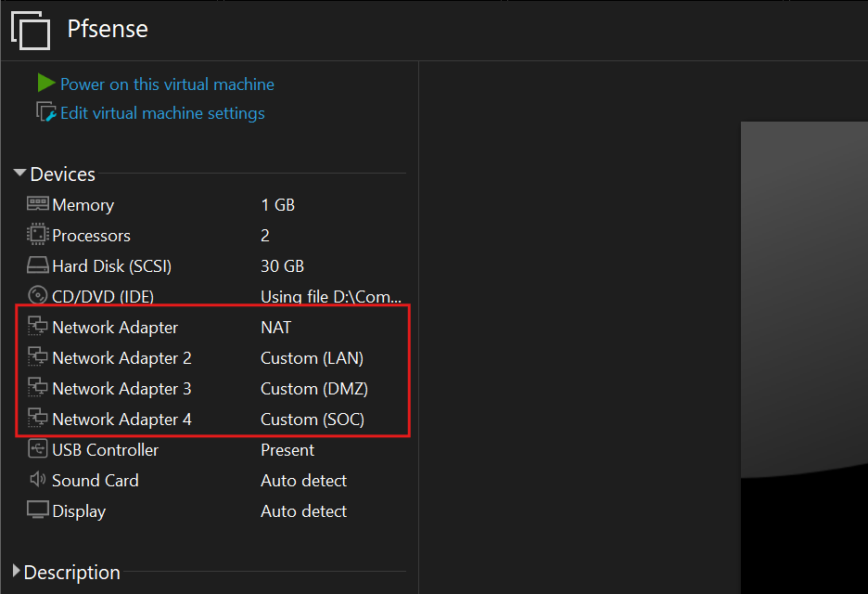Click the green Power on play icon

pyautogui.click(x=45, y=84)
